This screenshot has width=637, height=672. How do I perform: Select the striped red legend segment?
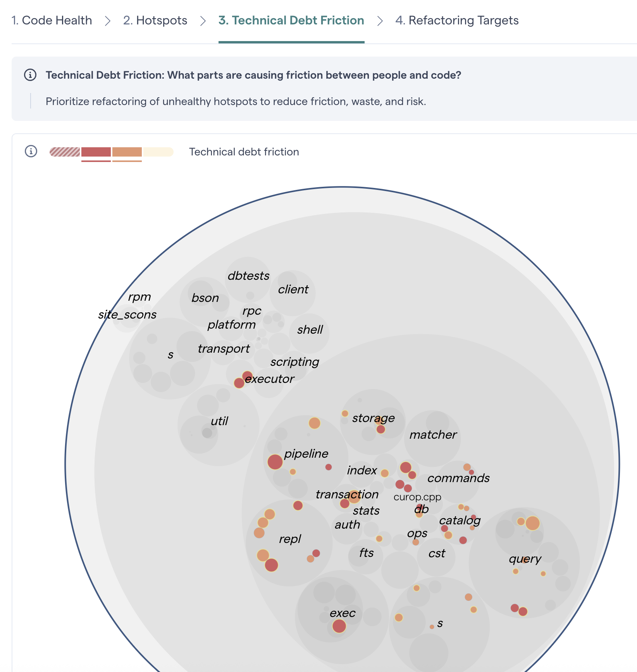[x=64, y=152]
